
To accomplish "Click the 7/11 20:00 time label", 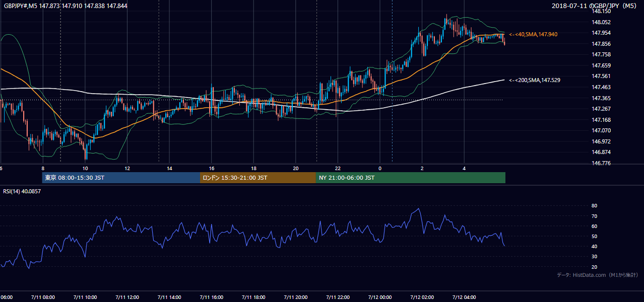I will (296, 297).
